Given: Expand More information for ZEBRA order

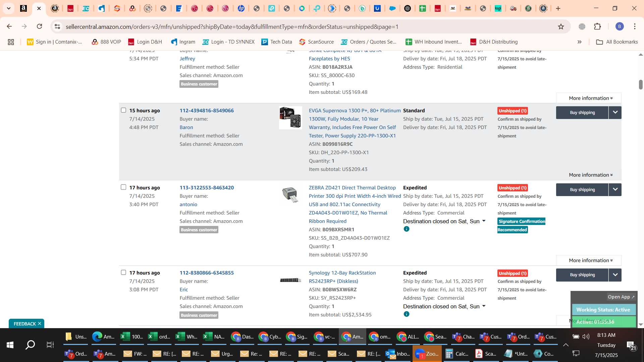Looking at the screenshot, I should [x=589, y=260].
